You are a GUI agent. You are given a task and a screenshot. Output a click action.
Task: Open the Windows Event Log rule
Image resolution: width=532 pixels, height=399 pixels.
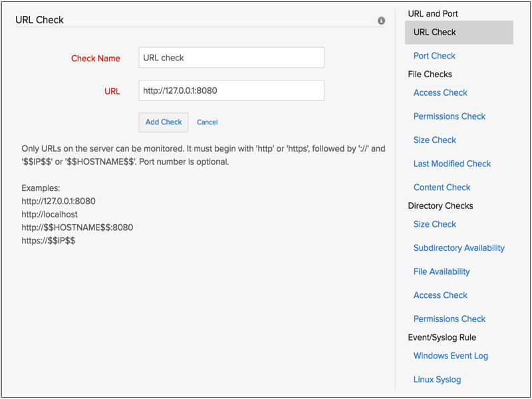click(x=451, y=356)
